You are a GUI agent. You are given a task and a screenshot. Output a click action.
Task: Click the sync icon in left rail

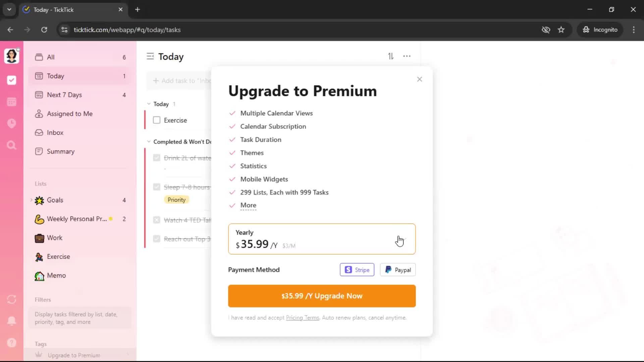tap(12, 299)
